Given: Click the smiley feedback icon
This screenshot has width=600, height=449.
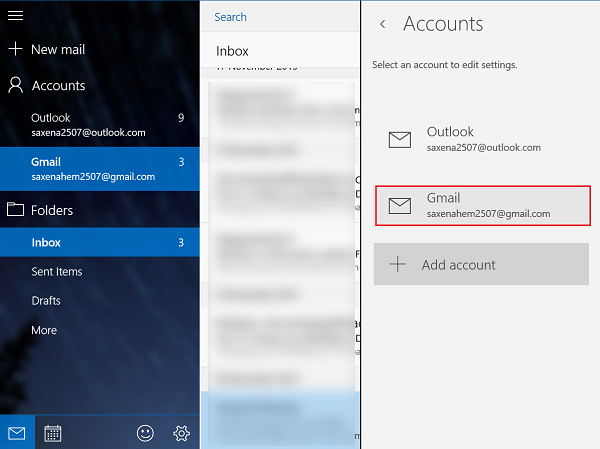Looking at the screenshot, I should pos(146,433).
